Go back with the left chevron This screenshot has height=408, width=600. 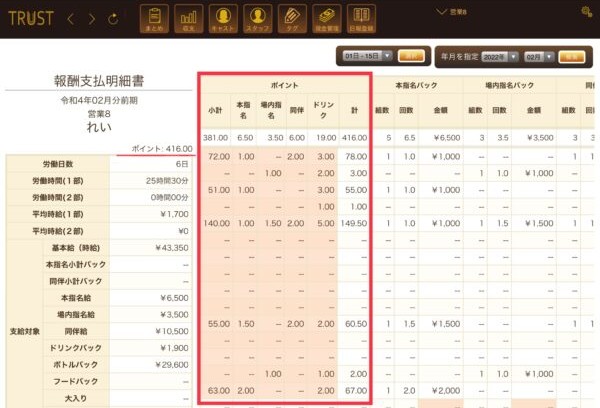pyautogui.click(x=70, y=19)
